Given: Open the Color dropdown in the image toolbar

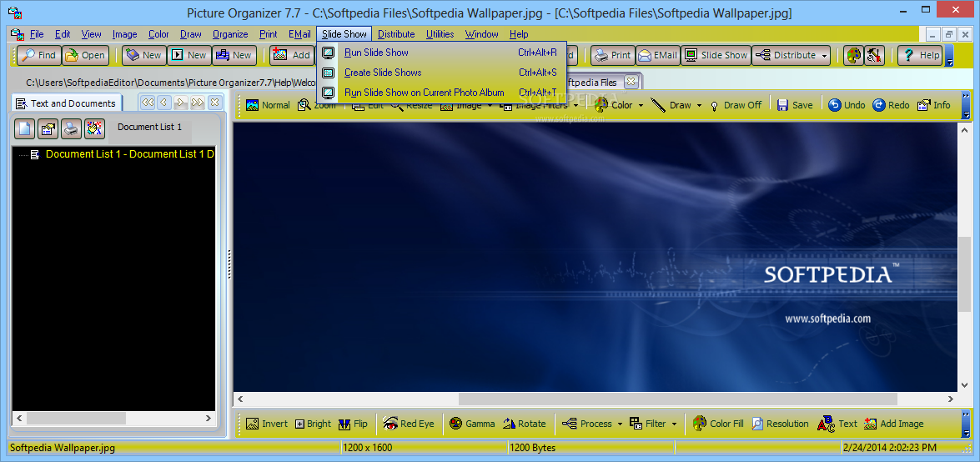Looking at the screenshot, I should tap(641, 106).
